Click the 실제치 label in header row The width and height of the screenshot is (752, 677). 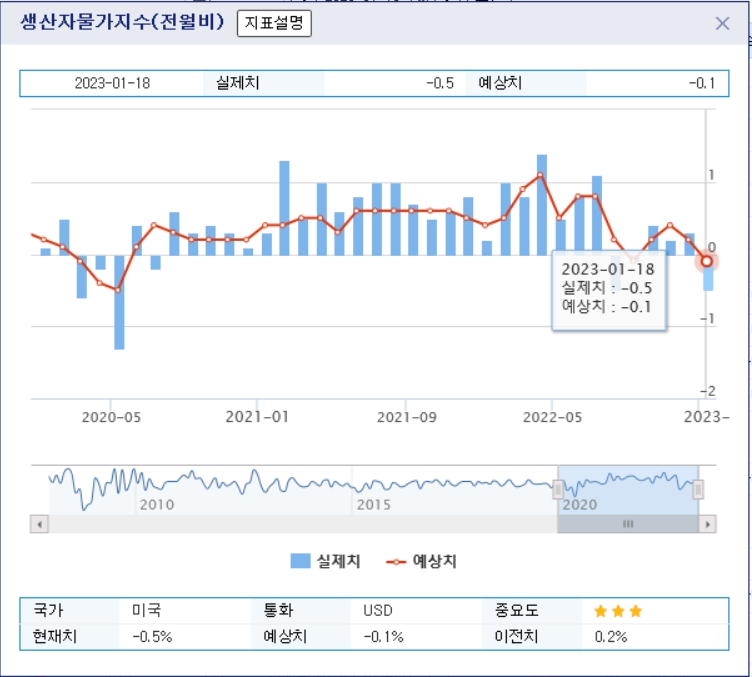(238, 82)
